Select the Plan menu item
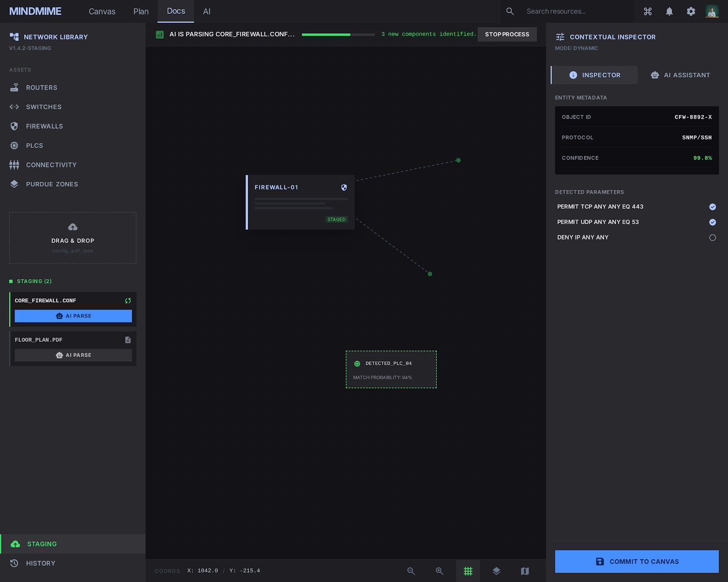The width and height of the screenshot is (728, 582). [x=141, y=11]
